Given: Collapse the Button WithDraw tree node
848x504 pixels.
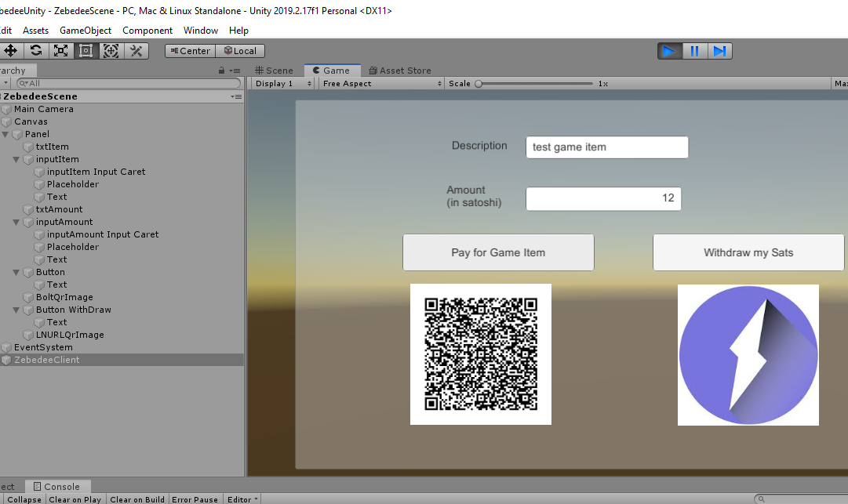Looking at the screenshot, I should pos(16,310).
